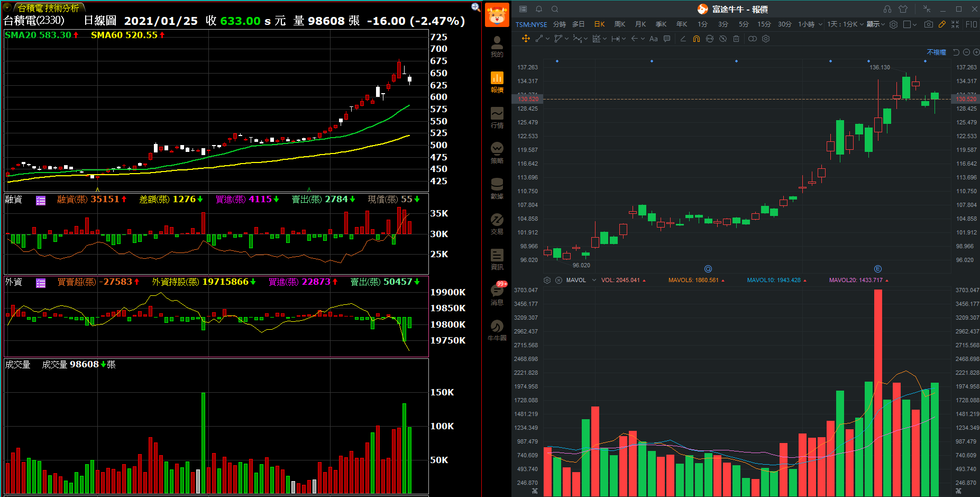Toggle the magnet snap tool
The height and width of the screenshot is (497, 980).
point(696,39)
